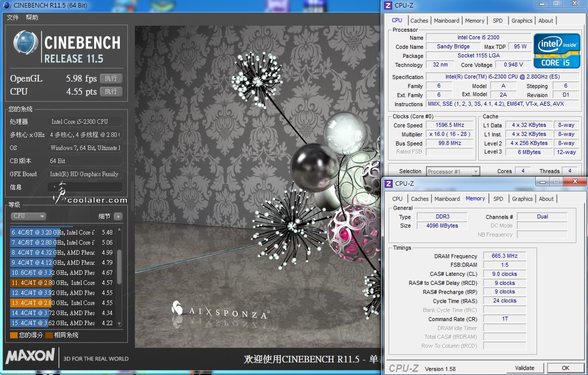Open About tab in lower CPU-Z window
Image resolution: width=588 pixels, height=375 pixels.
(546, 199)
